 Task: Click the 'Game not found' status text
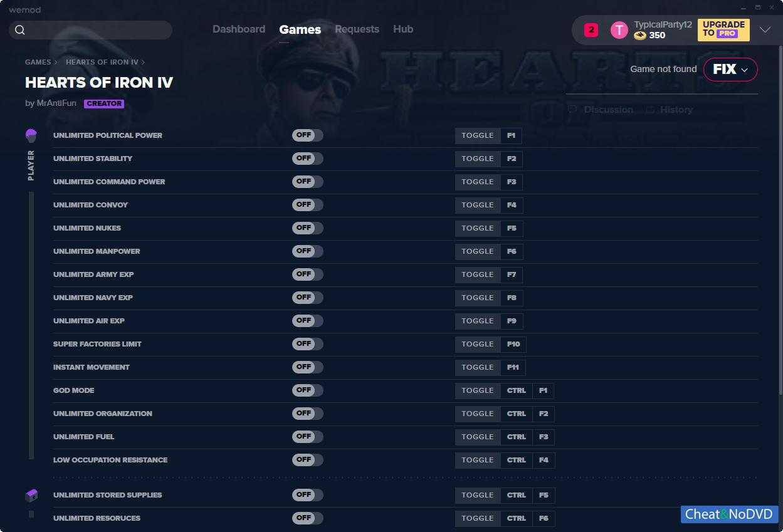(x=663, y=69)
